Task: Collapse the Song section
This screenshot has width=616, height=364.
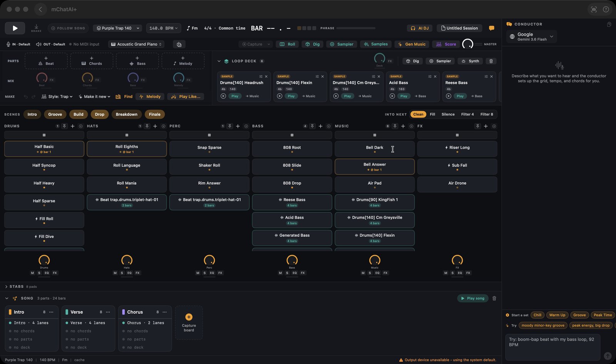Action: point(7,298)
